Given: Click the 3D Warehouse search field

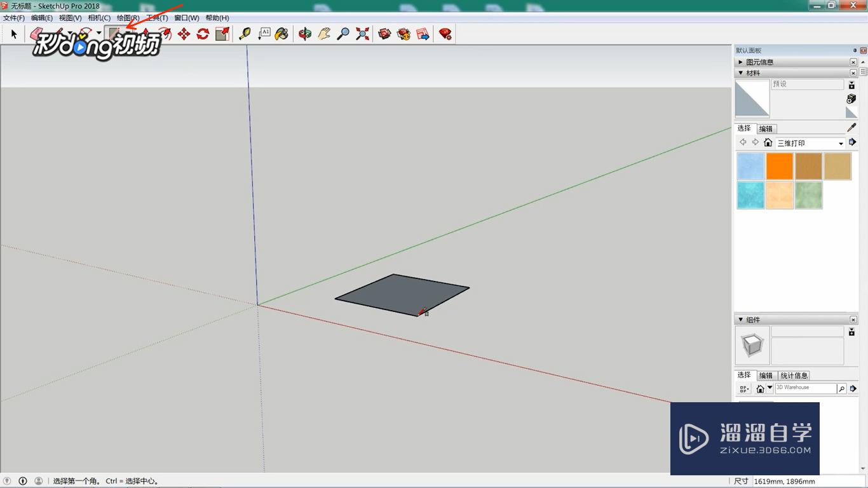Looking at the screenshot, I should click(806, 388).
